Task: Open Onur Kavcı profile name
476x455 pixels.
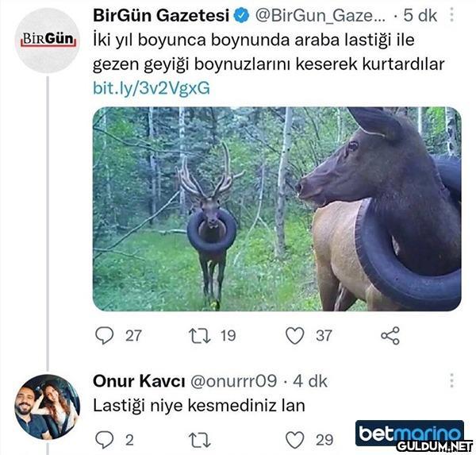Action: (x=139, y=381)
